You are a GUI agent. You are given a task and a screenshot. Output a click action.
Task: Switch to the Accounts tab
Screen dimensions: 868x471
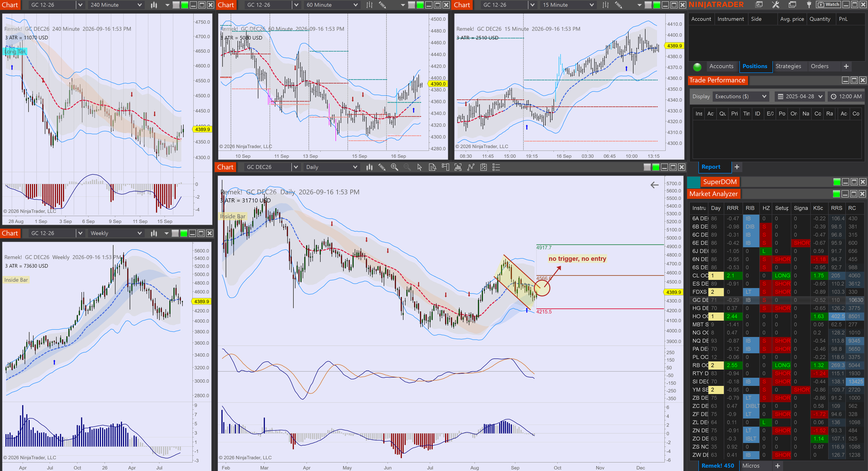coord(721,66)
